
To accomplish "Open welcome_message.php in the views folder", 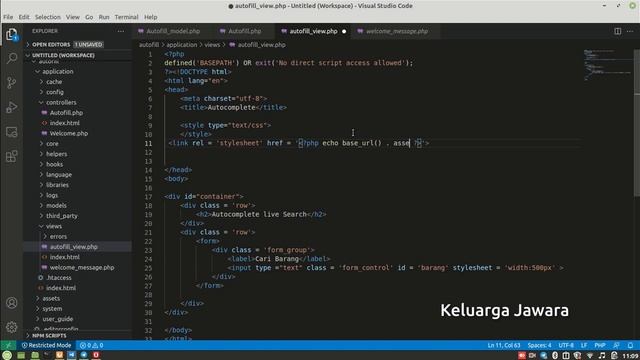I will (78, 267).
